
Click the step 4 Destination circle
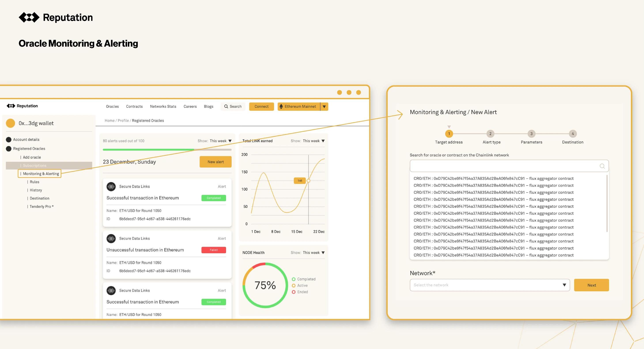pos(573,134)
